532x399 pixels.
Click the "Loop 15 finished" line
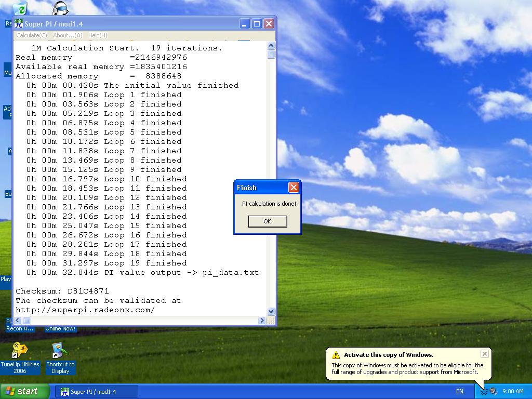(107, 226)
